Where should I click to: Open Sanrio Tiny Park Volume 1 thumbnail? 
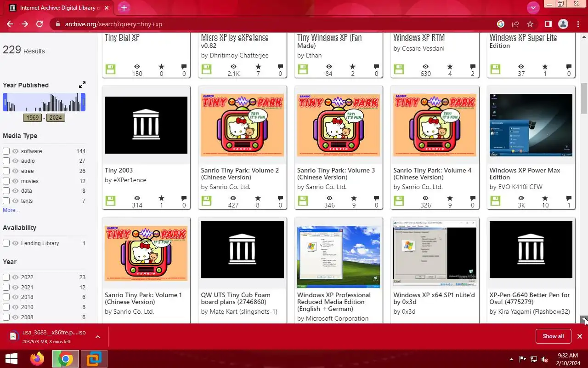tap(146, 253)
